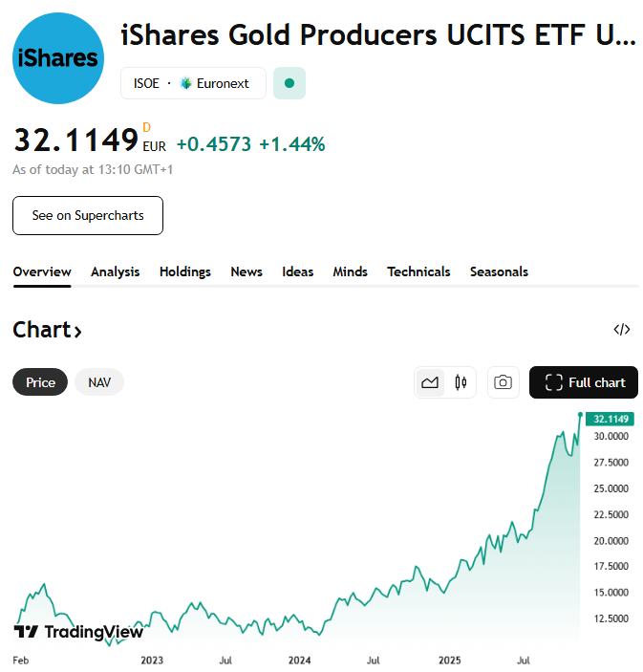Open the Technicals tab
This screenshot has height=672, width=643.
point(418,271)
